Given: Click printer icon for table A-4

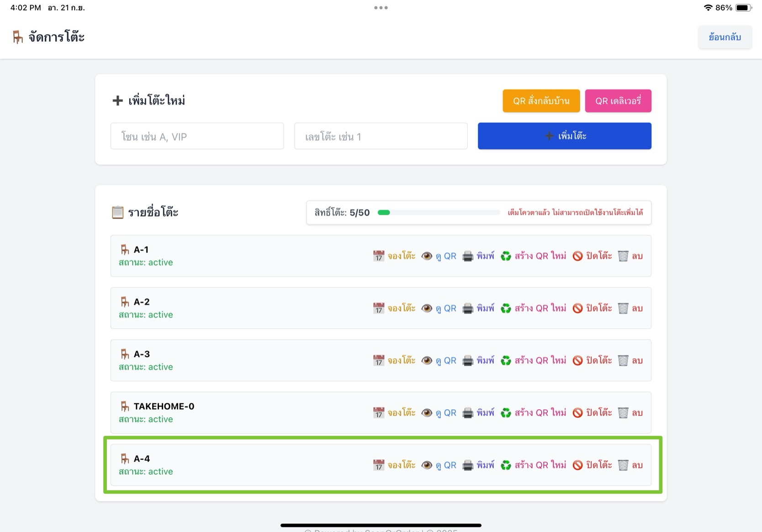Looking at the screenshot, I should [x=467, y=465].
